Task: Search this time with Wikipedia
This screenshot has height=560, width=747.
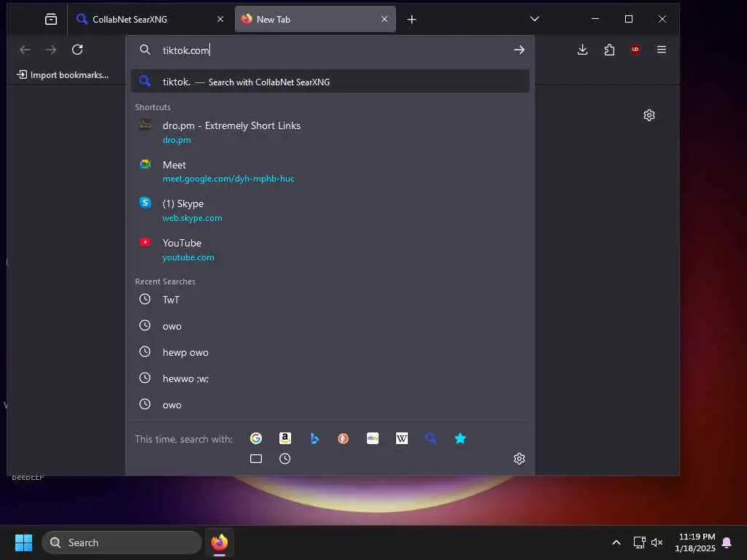Action: point(402,438)
